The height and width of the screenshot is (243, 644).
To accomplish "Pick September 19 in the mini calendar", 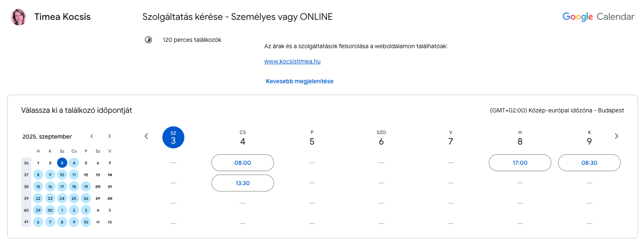I will click(x=86, y=186).
